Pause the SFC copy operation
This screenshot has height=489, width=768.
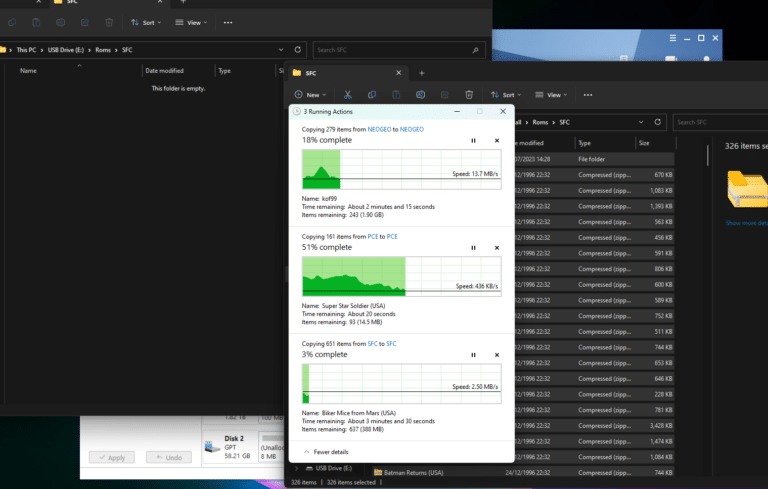(473, 355)
